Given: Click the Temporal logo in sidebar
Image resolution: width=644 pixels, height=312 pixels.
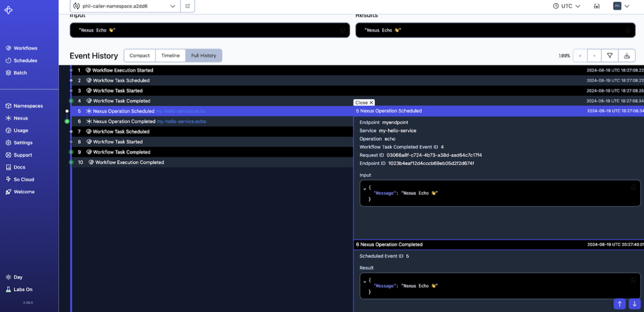Looking at the screenshot, I should coord(8,10).
